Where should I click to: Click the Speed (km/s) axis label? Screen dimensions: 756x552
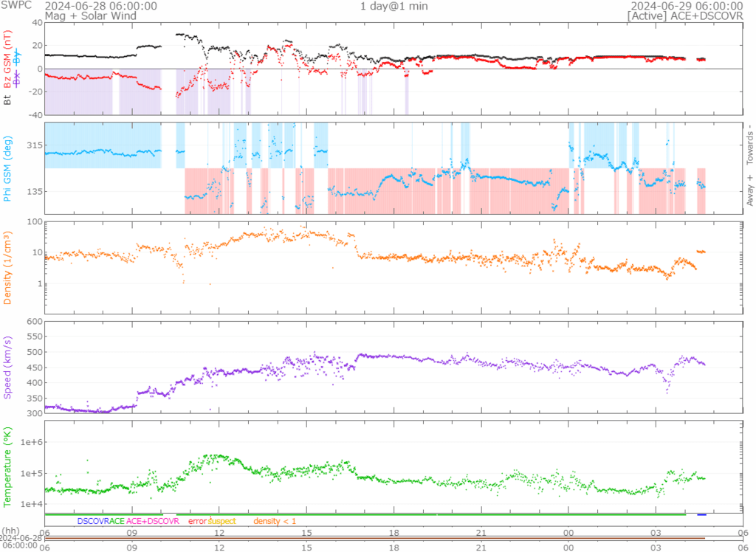tap(9, 367)
